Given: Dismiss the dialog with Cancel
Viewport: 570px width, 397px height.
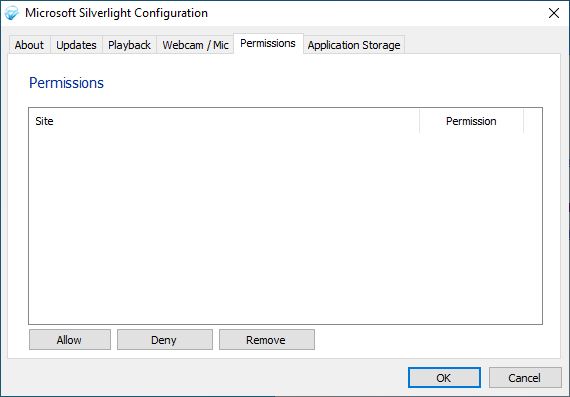Looking at the screenshot, I should click(525, 377).
